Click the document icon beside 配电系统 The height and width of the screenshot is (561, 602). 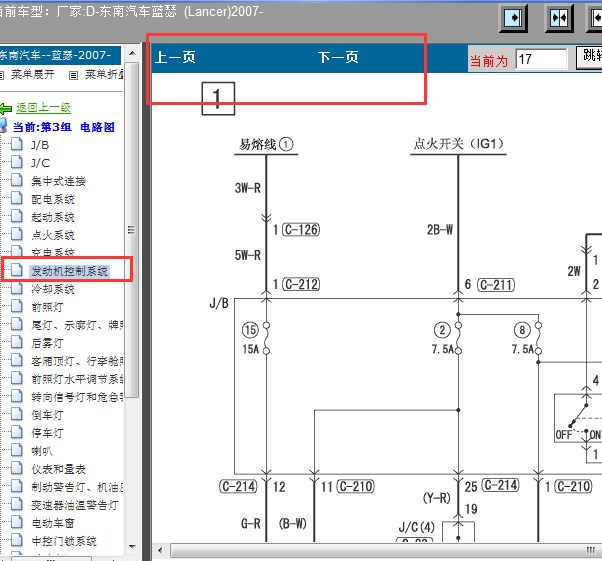pos(17,198)
